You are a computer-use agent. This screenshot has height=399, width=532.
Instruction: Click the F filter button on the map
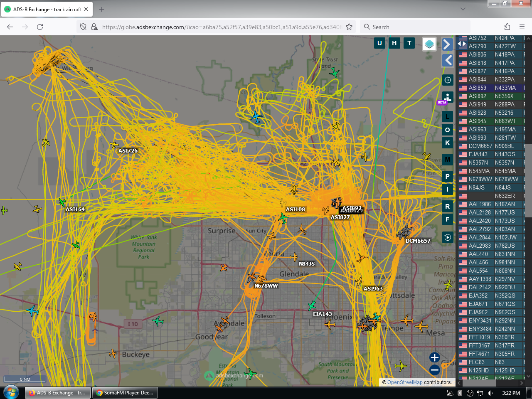448,219
